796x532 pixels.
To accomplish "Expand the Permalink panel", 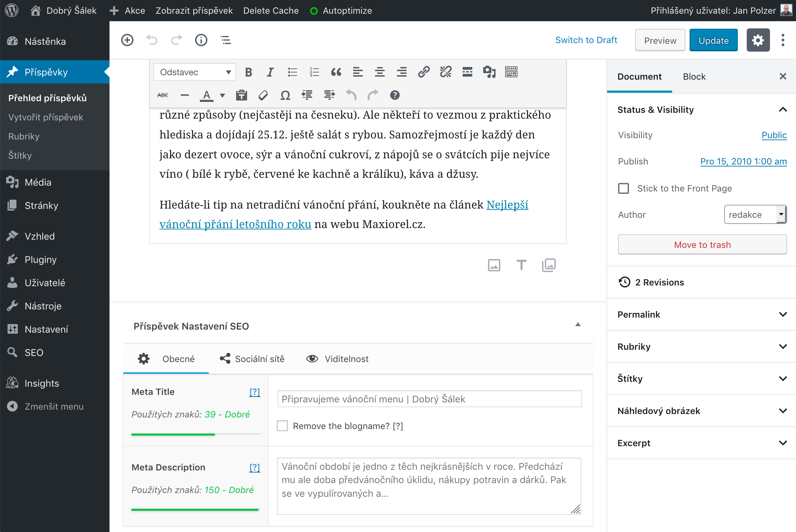I will coord(702,315).
